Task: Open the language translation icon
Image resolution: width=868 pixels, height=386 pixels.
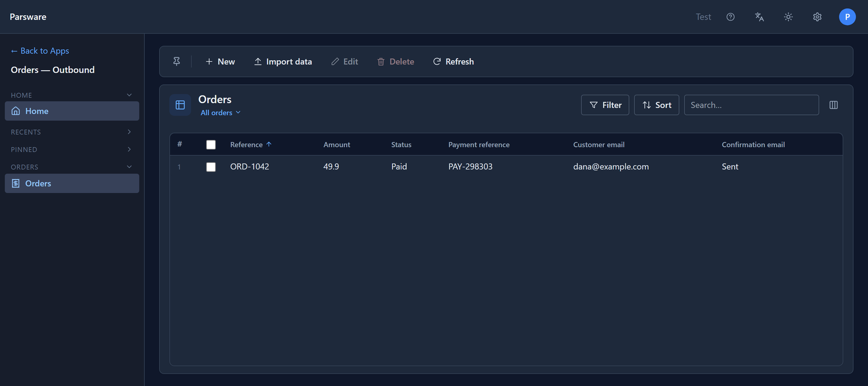Action: [x=759, y=17]
